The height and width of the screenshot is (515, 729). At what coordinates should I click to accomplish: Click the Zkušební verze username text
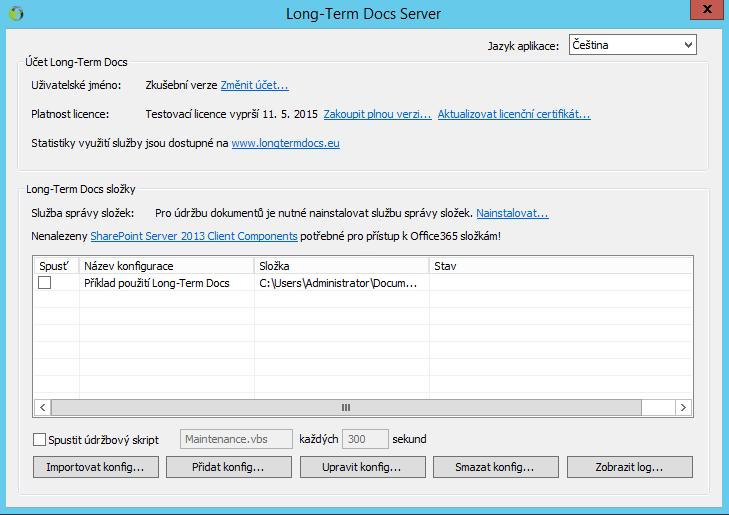(181, 85)
